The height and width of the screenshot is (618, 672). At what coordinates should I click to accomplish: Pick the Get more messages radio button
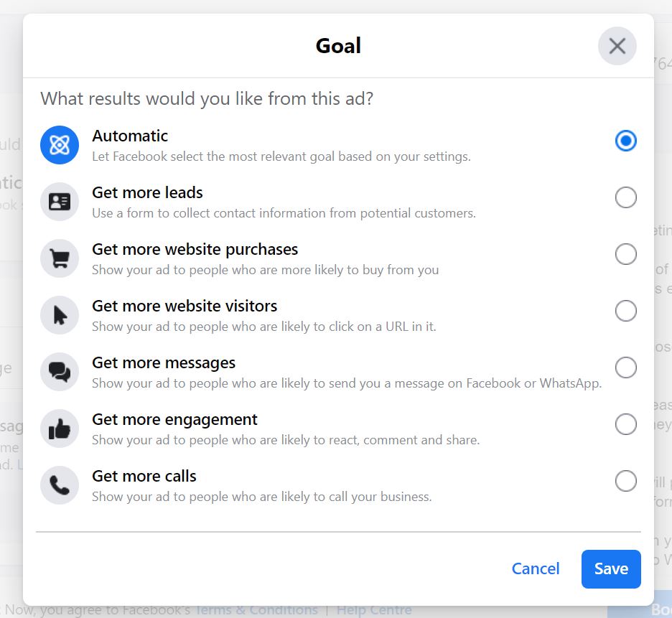click(x=626, y=367)
